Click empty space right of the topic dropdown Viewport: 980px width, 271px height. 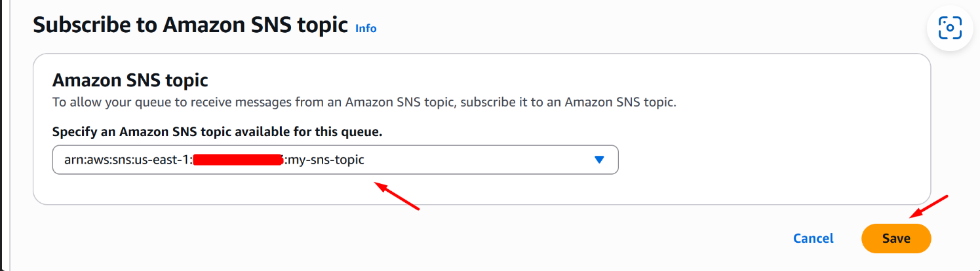click(x=754, y=160)
